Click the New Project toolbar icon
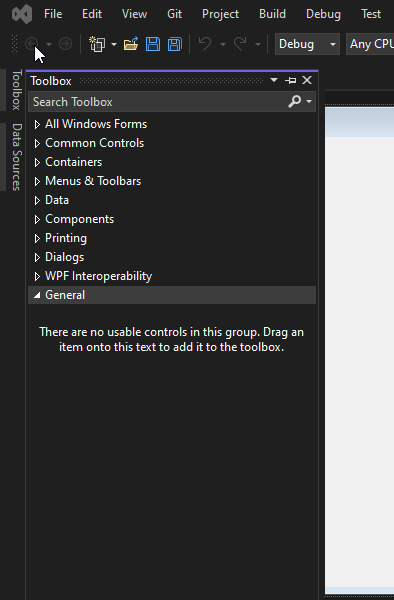Viewport: 394px width, 600px height. click(x=97, y=44)
